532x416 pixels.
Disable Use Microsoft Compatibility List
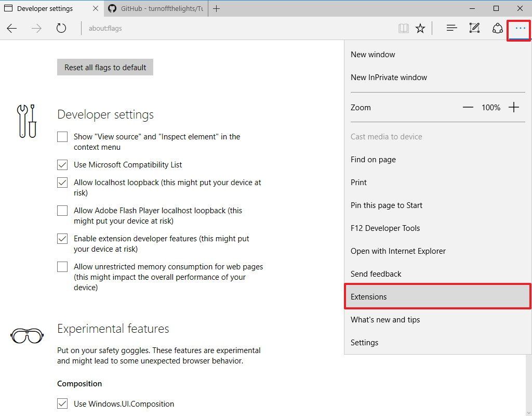coord(62,165)
